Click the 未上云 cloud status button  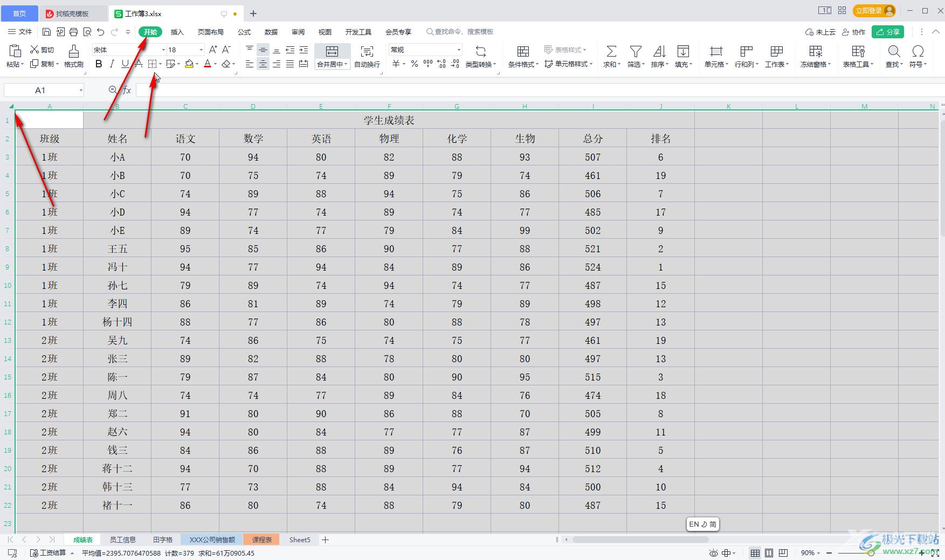point(820,32)
